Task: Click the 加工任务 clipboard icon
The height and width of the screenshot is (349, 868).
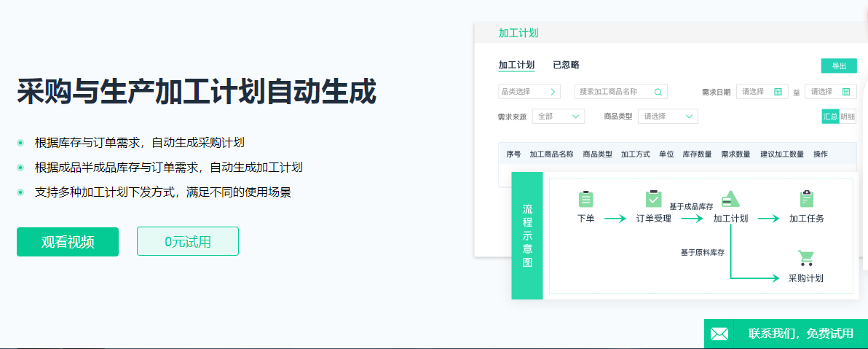Action: tap(807, 199)
